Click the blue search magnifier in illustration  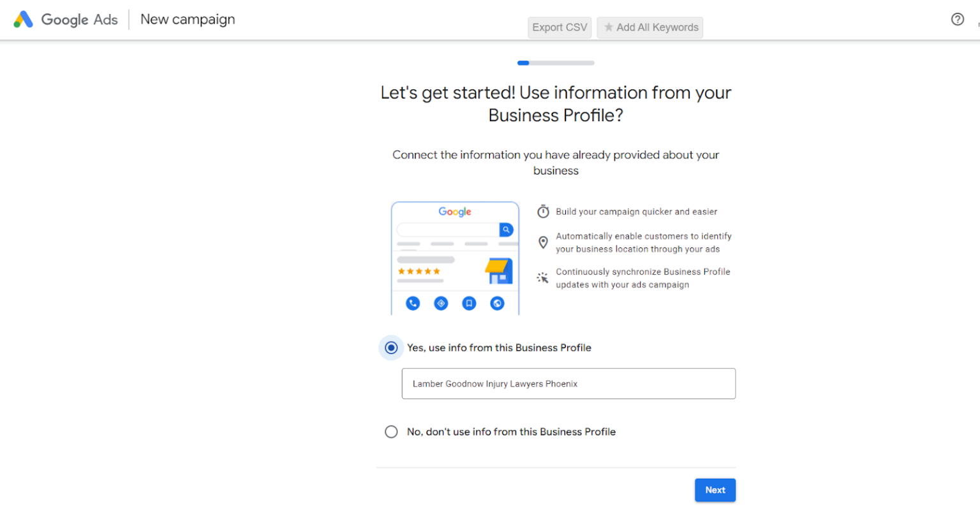[x=506, y=230]
